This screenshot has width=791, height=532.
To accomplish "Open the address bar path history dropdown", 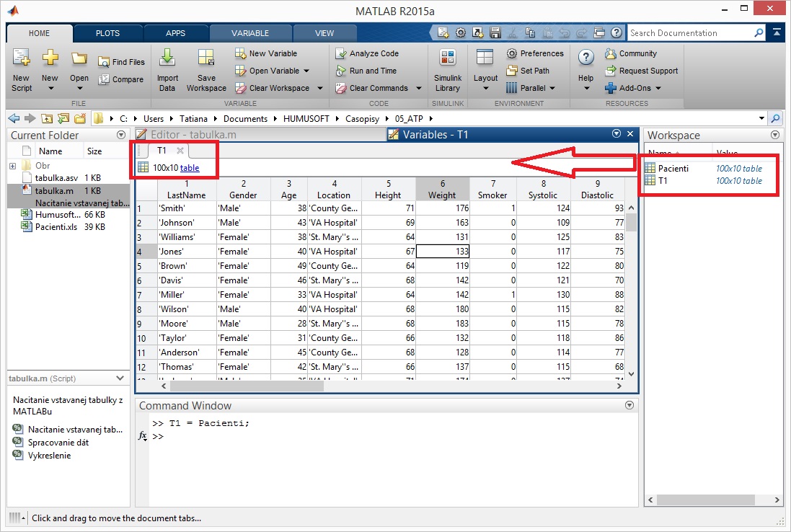I will point(761,118).
